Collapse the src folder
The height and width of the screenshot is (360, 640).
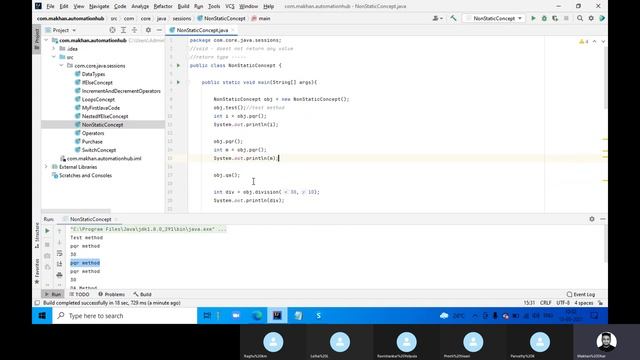click(53, 57)
